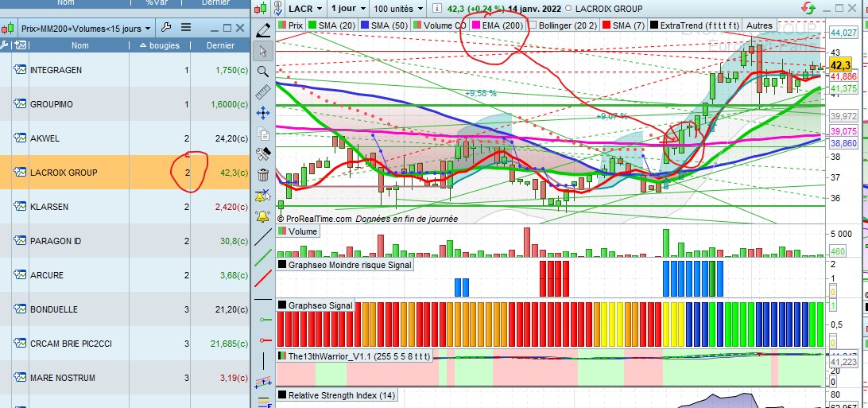Open the Autres indicators menu

tap(758, 25)
